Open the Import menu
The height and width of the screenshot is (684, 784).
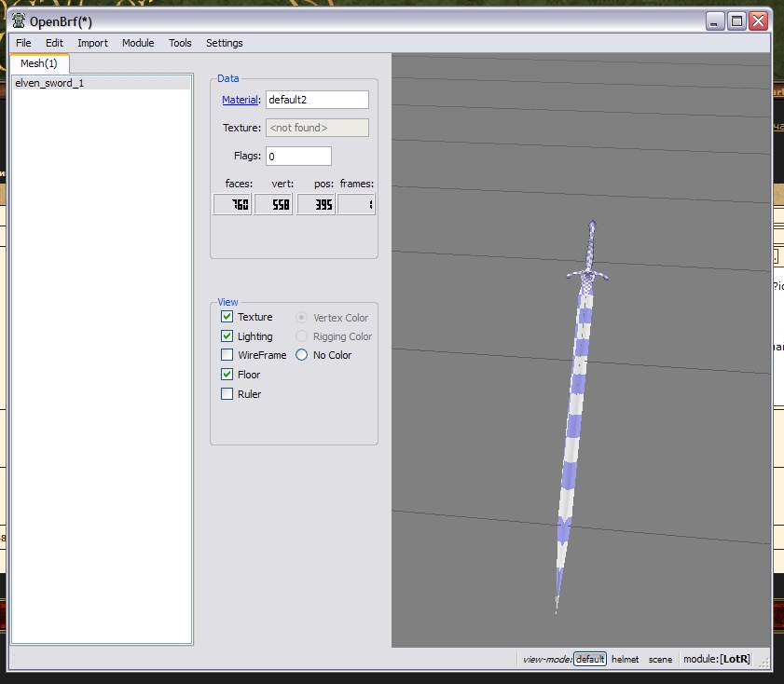[92, 43]
